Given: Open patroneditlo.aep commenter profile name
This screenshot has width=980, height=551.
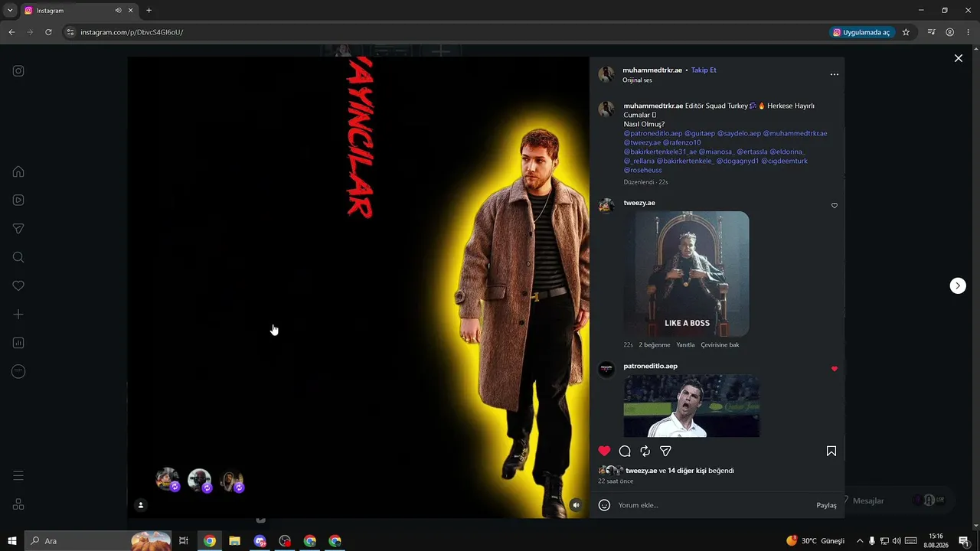Looking at the screenshot, I should coord(651,366).
